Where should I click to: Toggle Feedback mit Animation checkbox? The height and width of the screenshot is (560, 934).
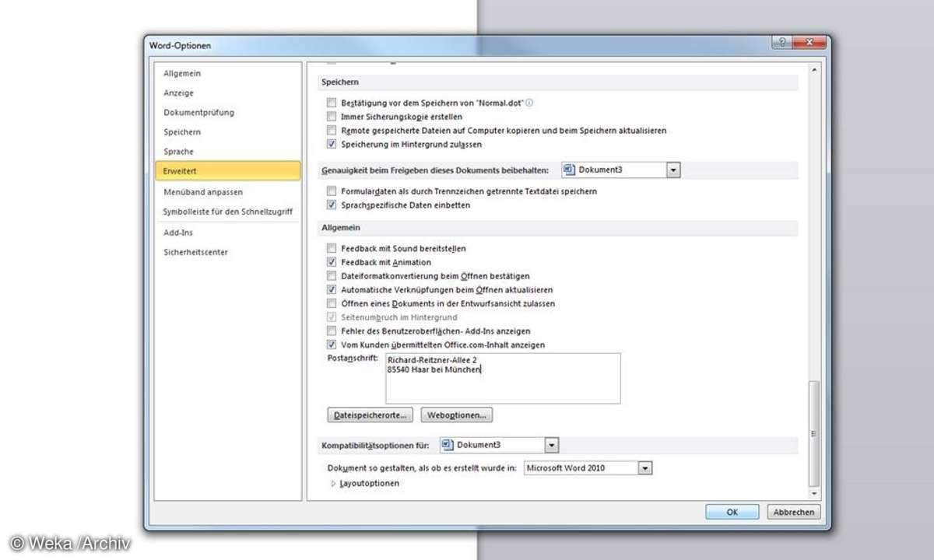pos(332,263)
